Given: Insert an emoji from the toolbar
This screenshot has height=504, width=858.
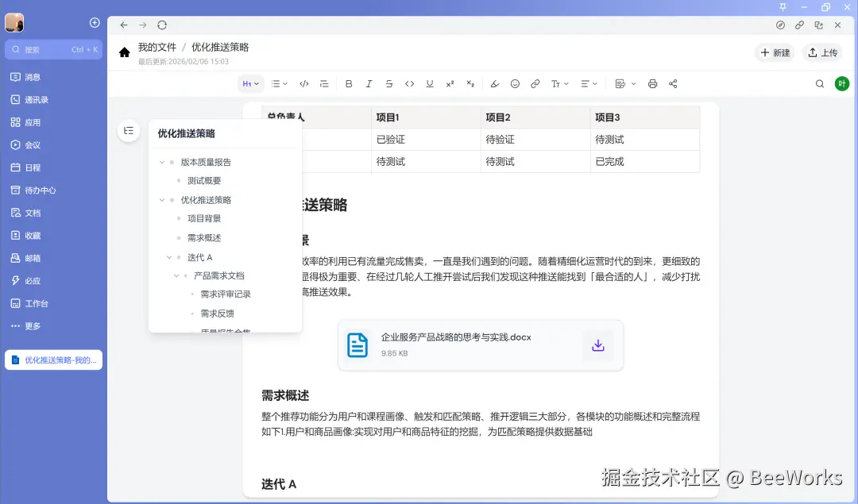Looking at the screenshot, I should pyautogui.click(x=515, y=83).
